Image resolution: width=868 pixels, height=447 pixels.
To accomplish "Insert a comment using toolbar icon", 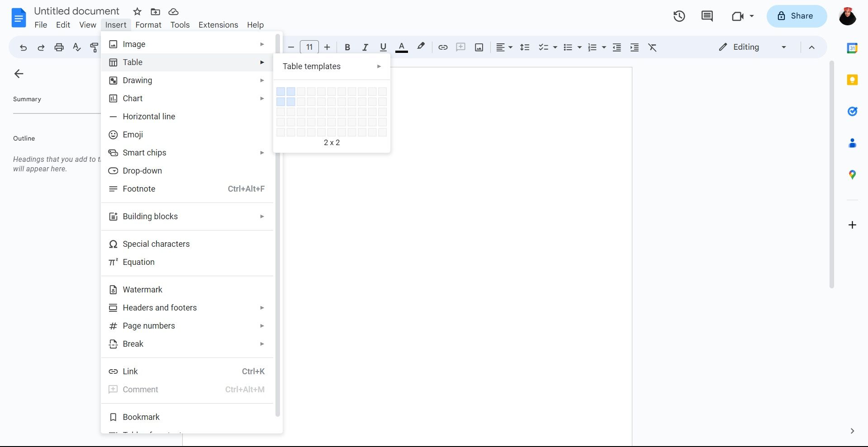I will pos(460,47).
